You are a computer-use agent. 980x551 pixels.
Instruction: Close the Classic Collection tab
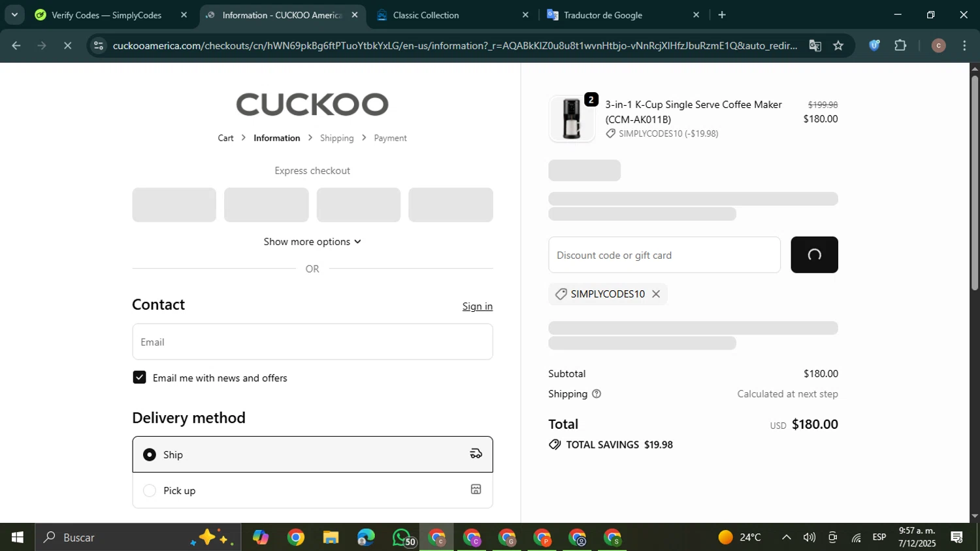[525, 15]
